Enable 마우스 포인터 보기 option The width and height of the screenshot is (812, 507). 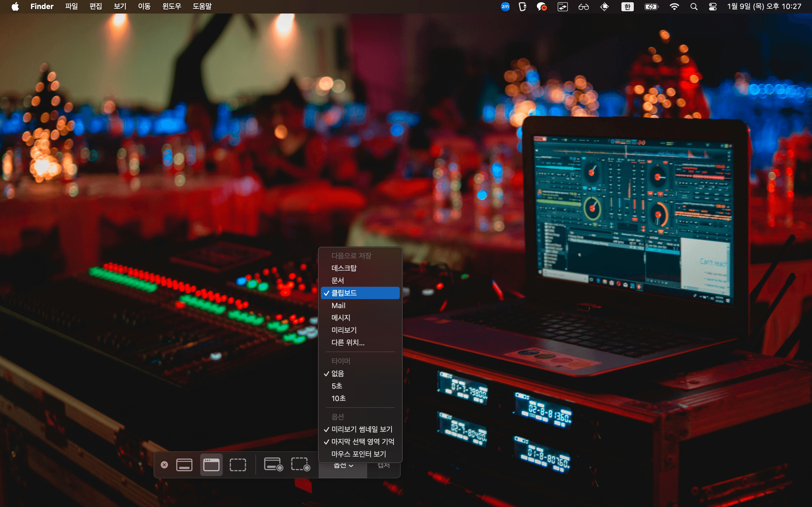(358, 454)
